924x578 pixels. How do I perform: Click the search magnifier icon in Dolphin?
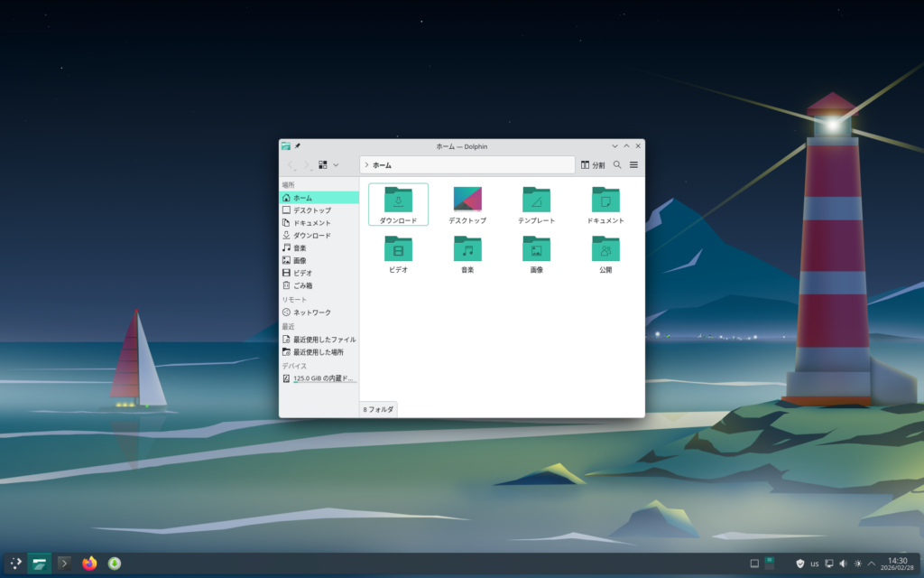click(x=617, y=165)
